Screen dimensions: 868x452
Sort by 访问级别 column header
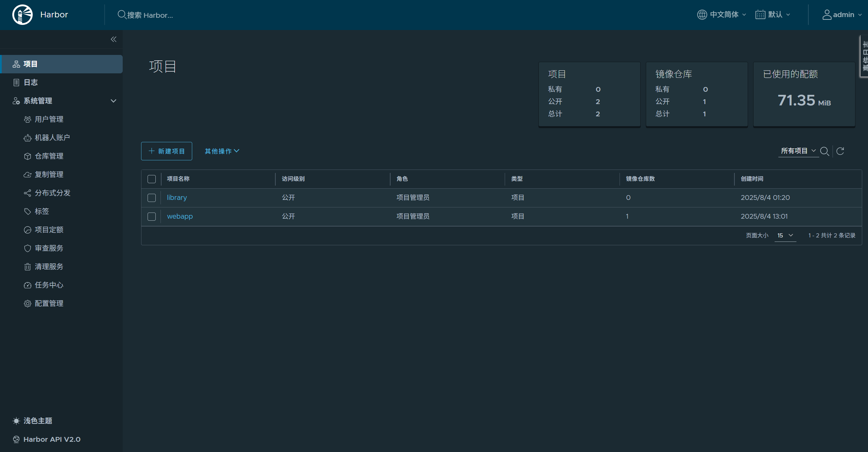tap(293, 179)
